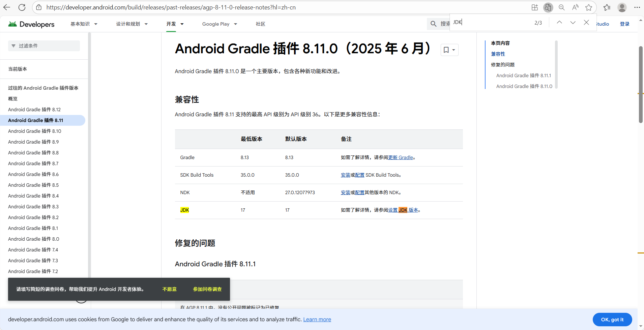This screenshot has height=330, width=644.
Task: Open 概览 in sidebar
Action: click(13, 99)
